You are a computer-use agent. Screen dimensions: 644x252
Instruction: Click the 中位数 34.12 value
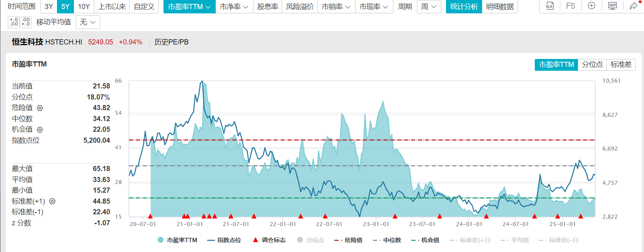101,119
